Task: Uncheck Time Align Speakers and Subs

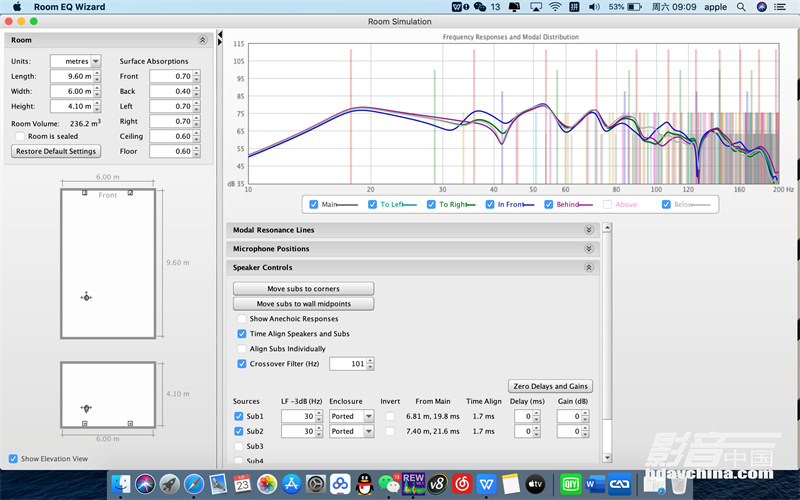Action: (242, 334)
